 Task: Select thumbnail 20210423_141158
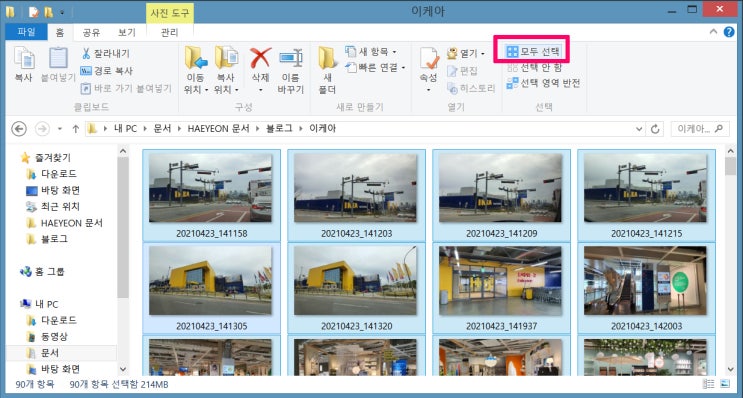[x=211, y=195]
